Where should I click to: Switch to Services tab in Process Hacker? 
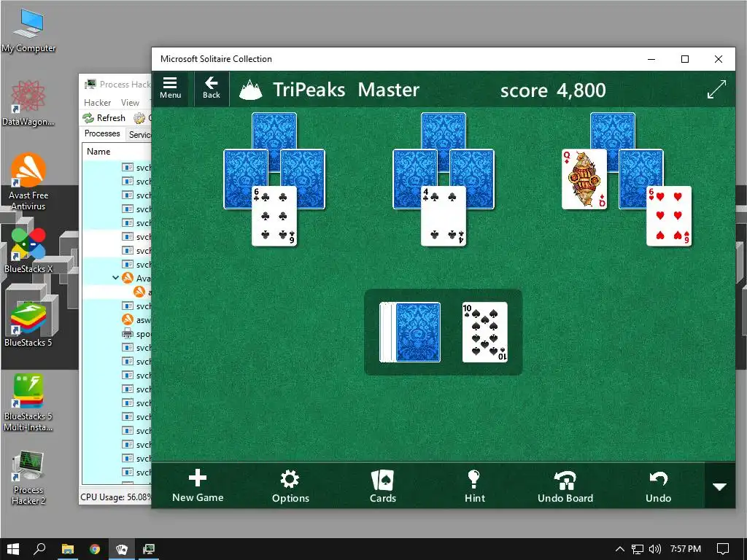139,135
